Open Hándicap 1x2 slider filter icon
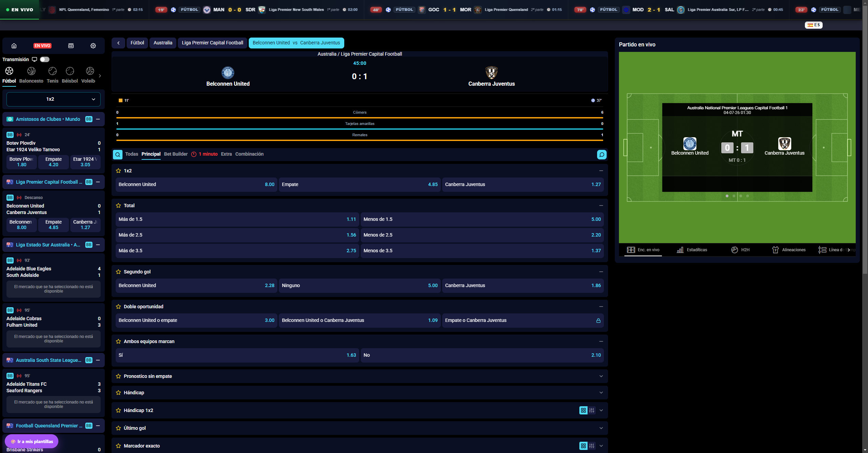 click(592, 410)
